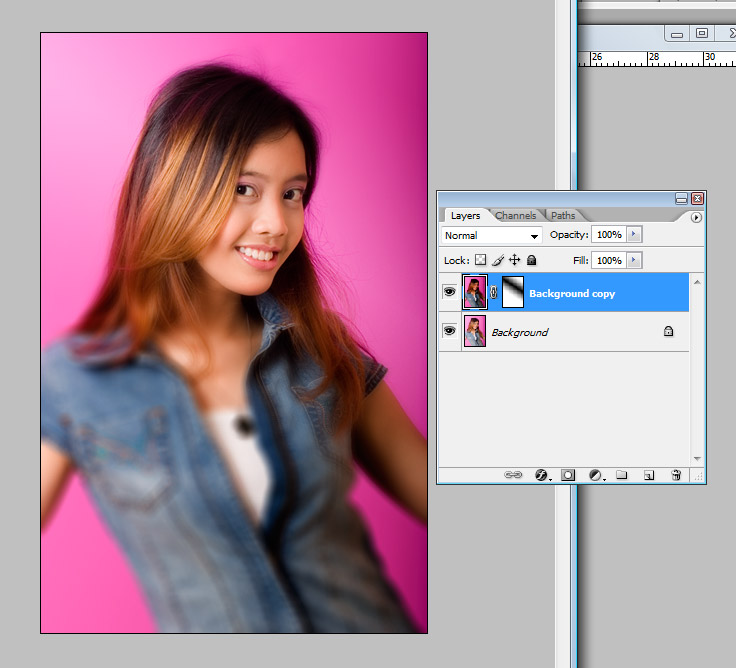Click the Add layer mask icon
This screenshot has height=668, width=736.
(568, 476)
